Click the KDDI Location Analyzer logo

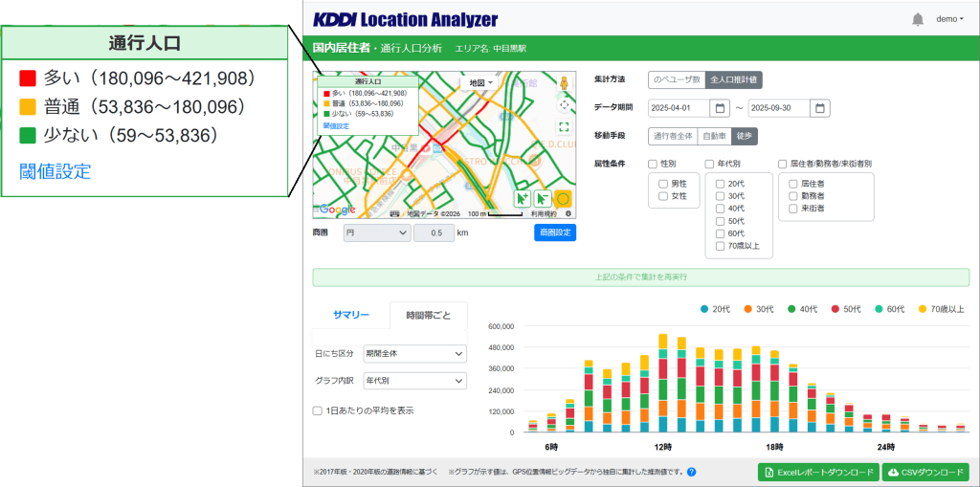(405, 20)
